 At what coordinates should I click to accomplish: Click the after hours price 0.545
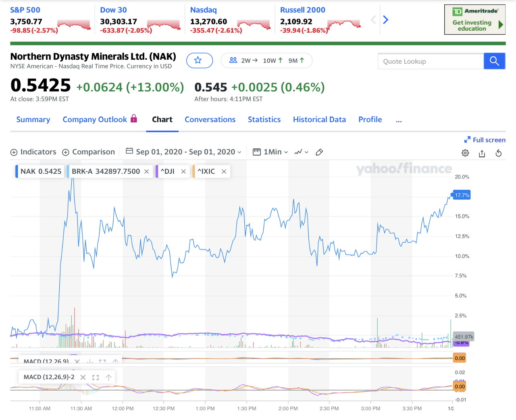coord(211,87)
